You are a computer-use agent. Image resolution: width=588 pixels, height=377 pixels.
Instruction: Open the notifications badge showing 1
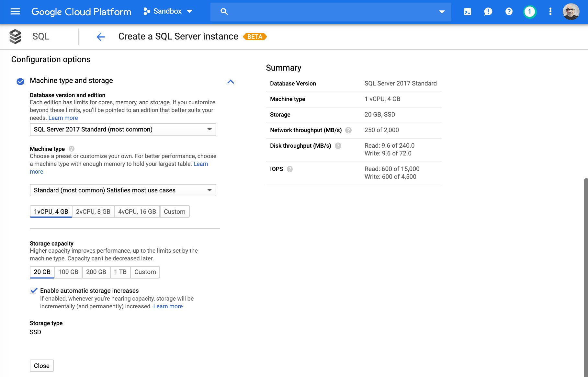click(530, 12)
